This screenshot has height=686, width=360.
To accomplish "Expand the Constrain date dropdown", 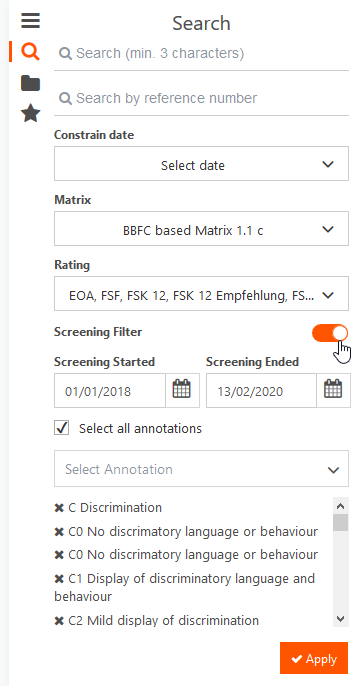I will (201, 164).
